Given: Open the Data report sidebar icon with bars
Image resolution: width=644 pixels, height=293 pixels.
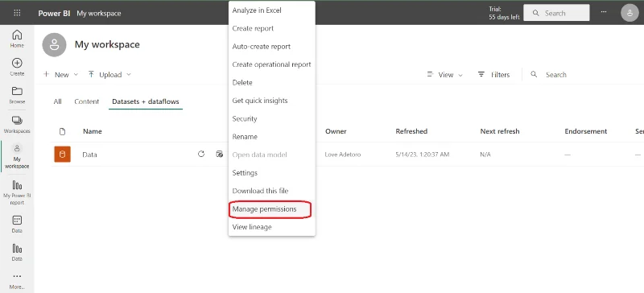Looking at the screenshot, I should click(x=17, y=252).
